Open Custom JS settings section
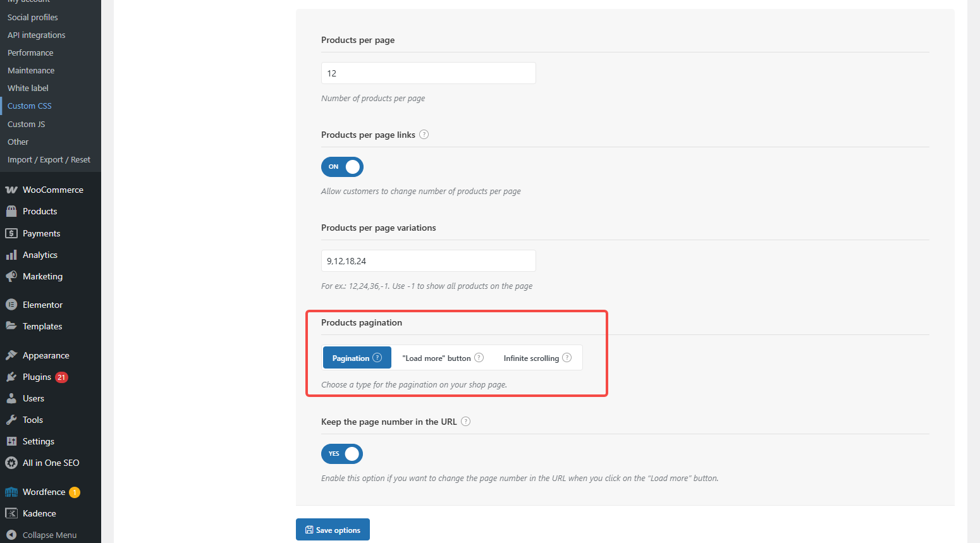This screenshot has height=543, width=980. 27,124
